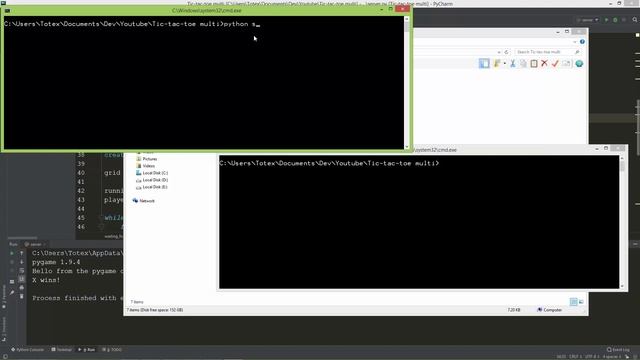Screen dimensions: 640x360
Task: Click the prompt line in lower cmd window
Action: pos(329,163)
